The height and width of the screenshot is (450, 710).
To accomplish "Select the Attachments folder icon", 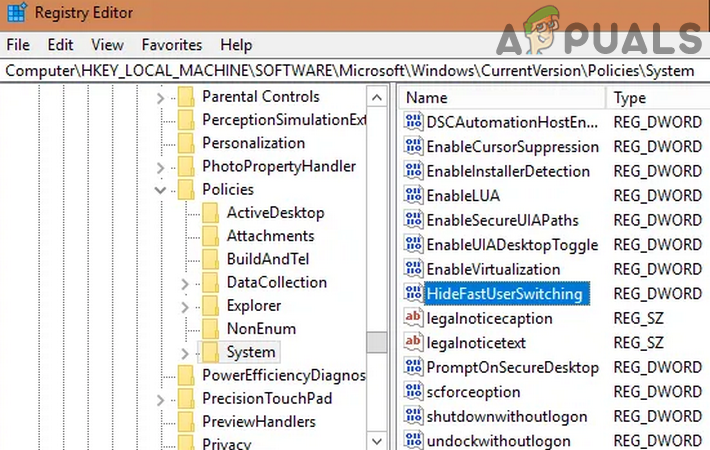I will tap(211, 236).
